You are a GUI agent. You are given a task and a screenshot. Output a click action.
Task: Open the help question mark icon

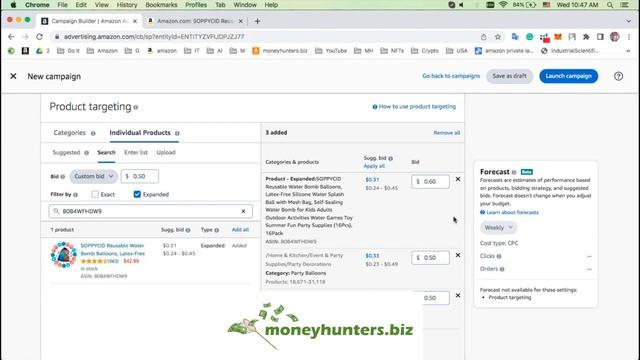[x=618, y=76]
